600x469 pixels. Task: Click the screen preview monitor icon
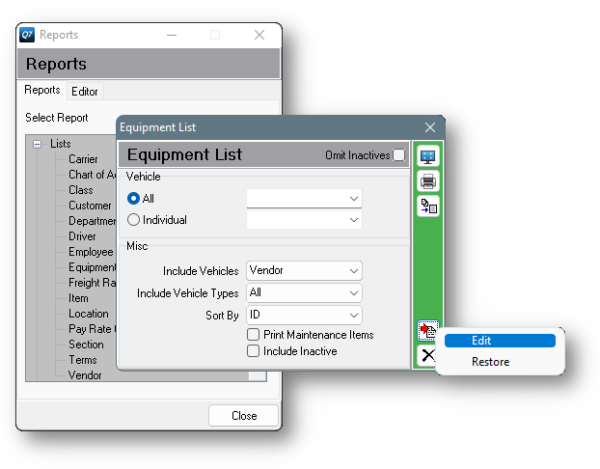[428, 157]
